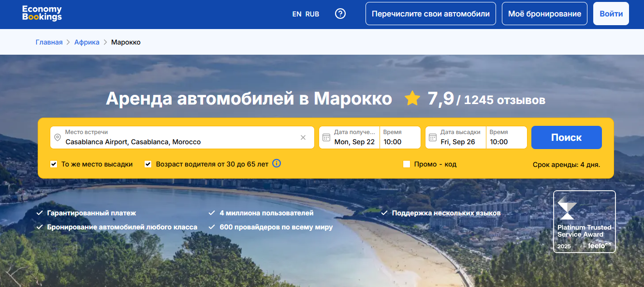Viewport: 644px width, 287px height.
Task: Click the Casablanca Airport location input field
Action: point(179,142)
